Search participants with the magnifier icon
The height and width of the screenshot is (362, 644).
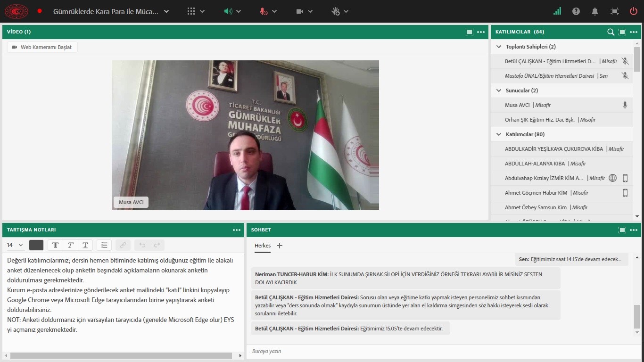pyautogui.click(x=611, y=32)
